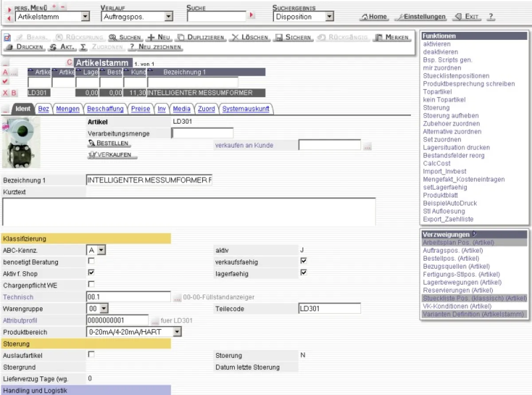Click the checkbox form icon left of Bearb.
The width and height of the screenshot is (532, 395).
[8, 38]
